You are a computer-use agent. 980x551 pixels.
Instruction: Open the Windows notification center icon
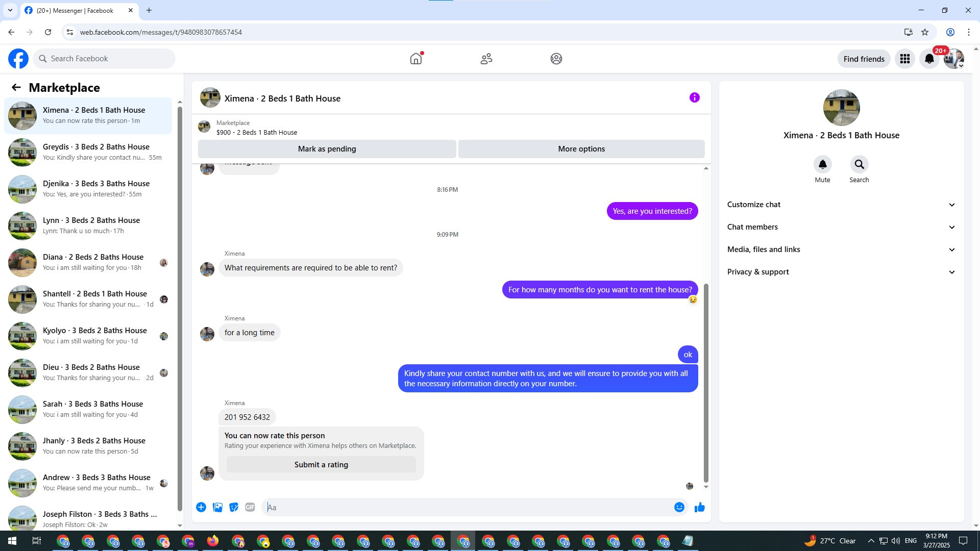click(x=963, y=541)
